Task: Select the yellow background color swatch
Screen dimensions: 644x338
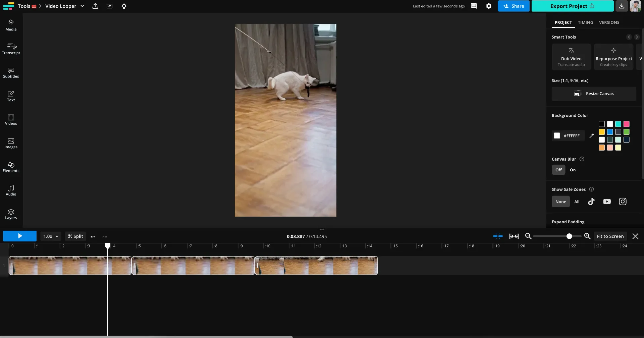Action: [x=601, y=132]
